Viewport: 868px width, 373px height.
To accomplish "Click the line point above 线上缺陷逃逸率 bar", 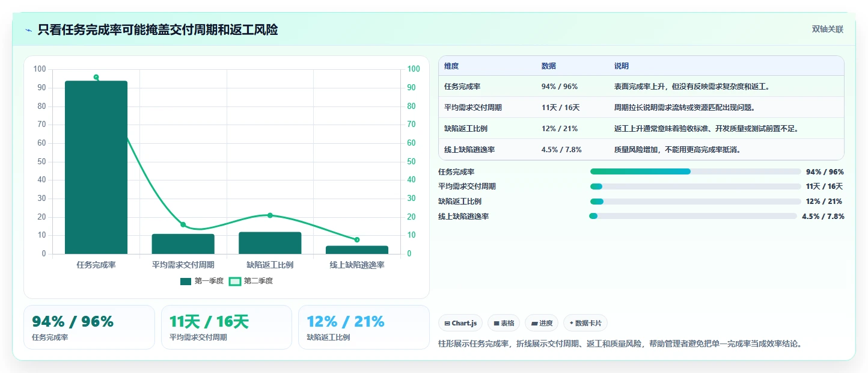I will click(357, 239).
